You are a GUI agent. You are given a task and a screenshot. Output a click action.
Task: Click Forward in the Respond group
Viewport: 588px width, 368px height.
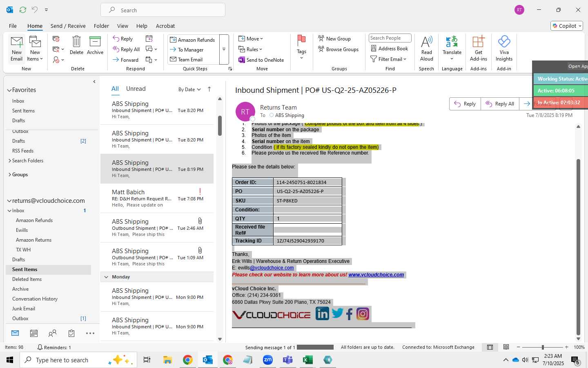click(x=126, y=60)
